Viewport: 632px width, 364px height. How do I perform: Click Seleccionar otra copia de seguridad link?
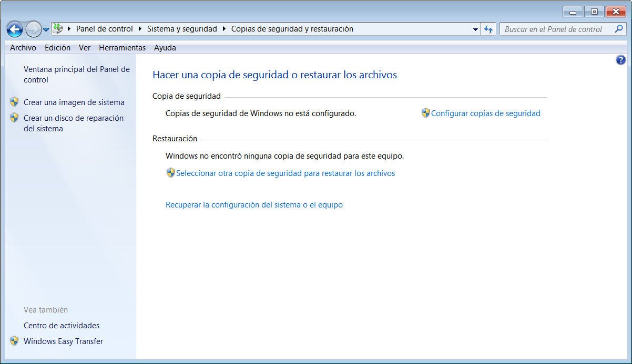tap(286, 173)
